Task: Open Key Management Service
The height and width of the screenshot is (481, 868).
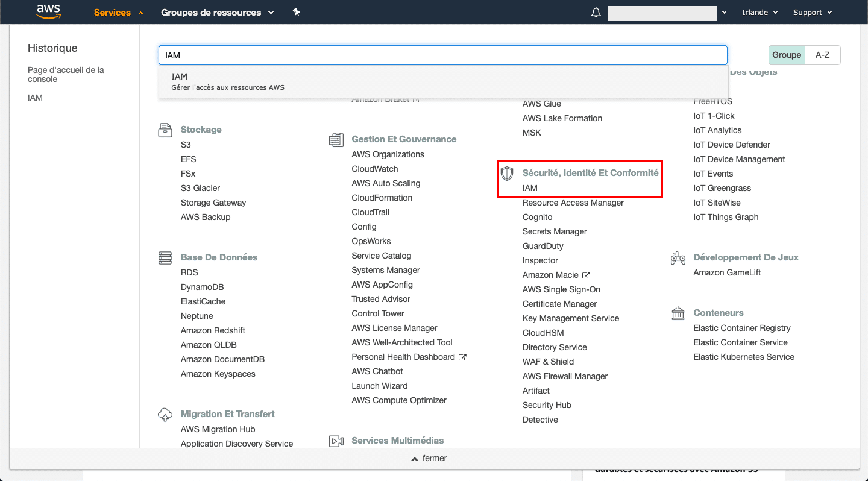Action: point(571,318)
